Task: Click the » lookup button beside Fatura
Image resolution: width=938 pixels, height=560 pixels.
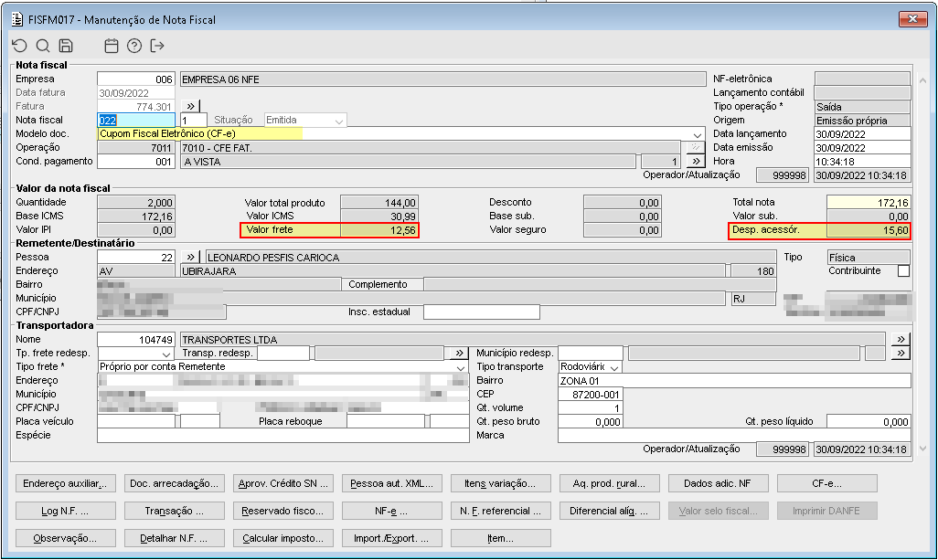Action: (x=191, y=107)
